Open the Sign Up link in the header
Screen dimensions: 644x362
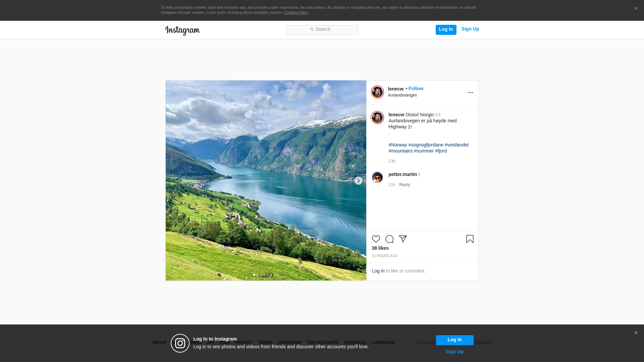470,29
